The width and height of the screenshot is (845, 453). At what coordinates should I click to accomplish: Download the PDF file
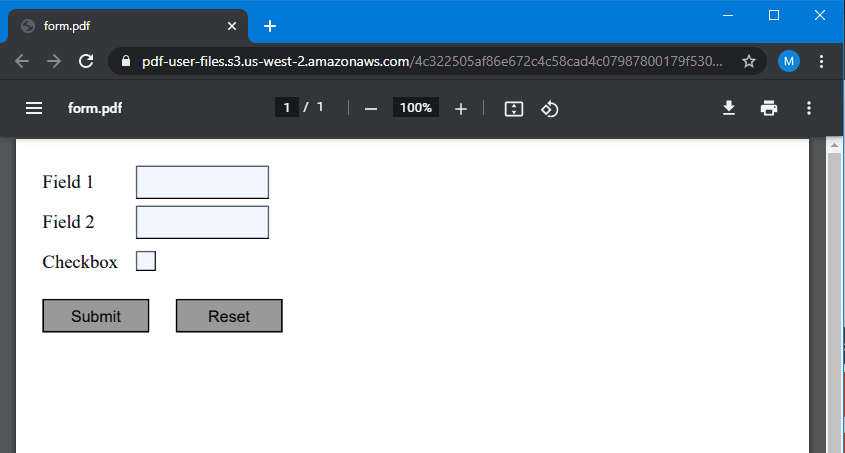(x=729, y=108)
